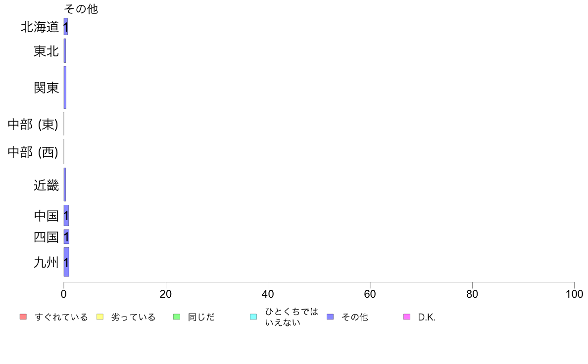Select the 近畿 bar
Image resolution: width=588 pixels, height=364 pixels.
65,184
